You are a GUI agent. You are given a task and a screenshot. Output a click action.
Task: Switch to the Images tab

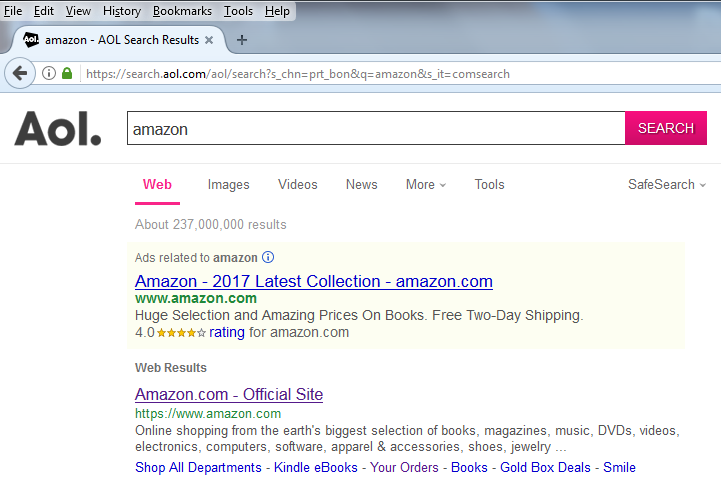[x=228, y=184]
